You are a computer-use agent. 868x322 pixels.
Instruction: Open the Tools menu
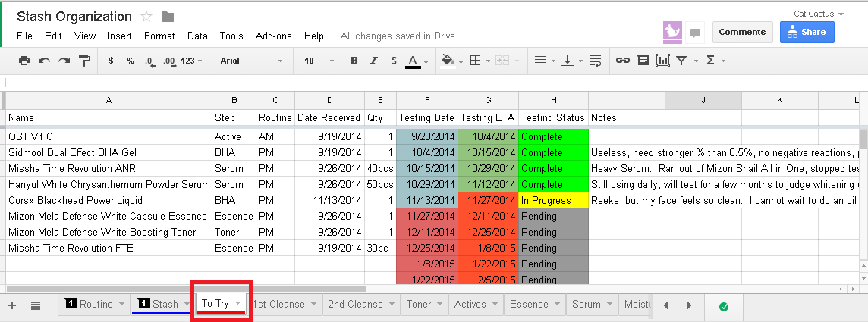click(231, 36)
